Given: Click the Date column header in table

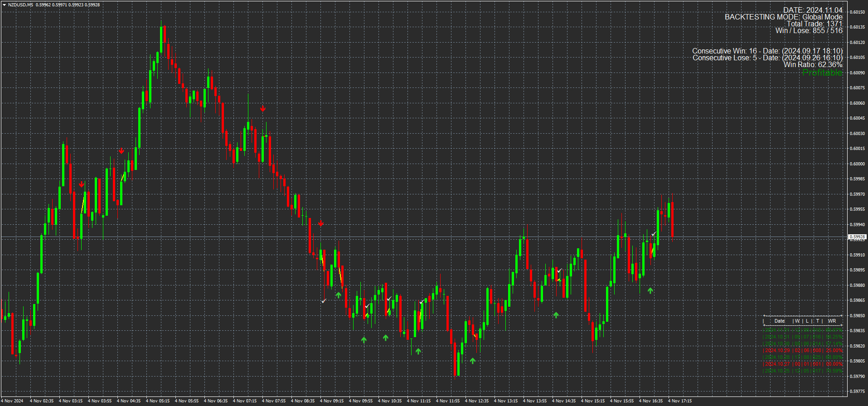Looking at the screenshot, I should click(779, 321).
